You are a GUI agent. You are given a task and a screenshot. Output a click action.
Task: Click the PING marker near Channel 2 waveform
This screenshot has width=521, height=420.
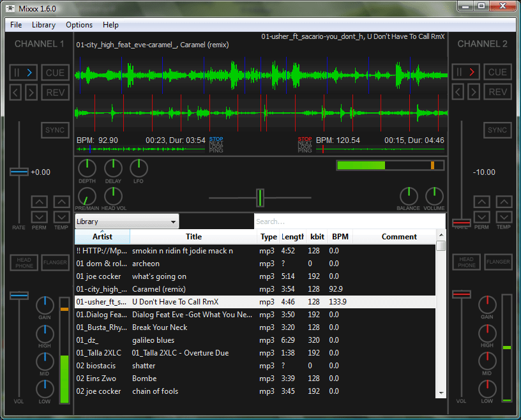(305, 151)
